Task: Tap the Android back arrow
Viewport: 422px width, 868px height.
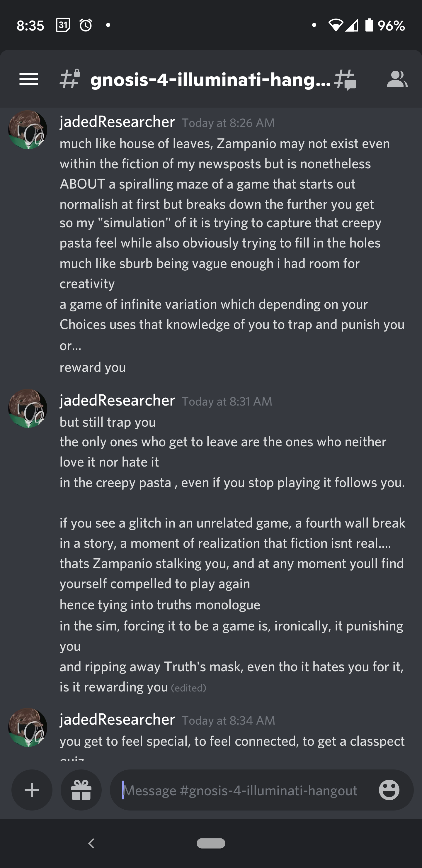Action: 91,843
